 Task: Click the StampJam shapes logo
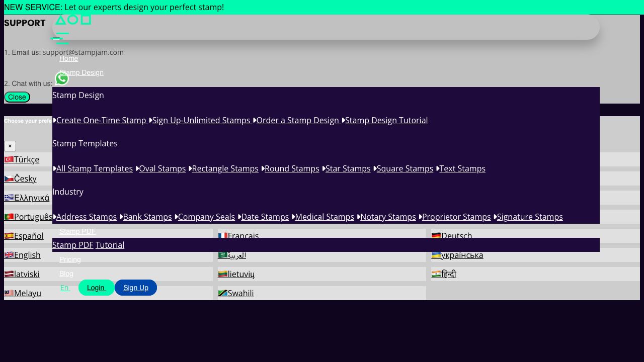pos(73,20)
